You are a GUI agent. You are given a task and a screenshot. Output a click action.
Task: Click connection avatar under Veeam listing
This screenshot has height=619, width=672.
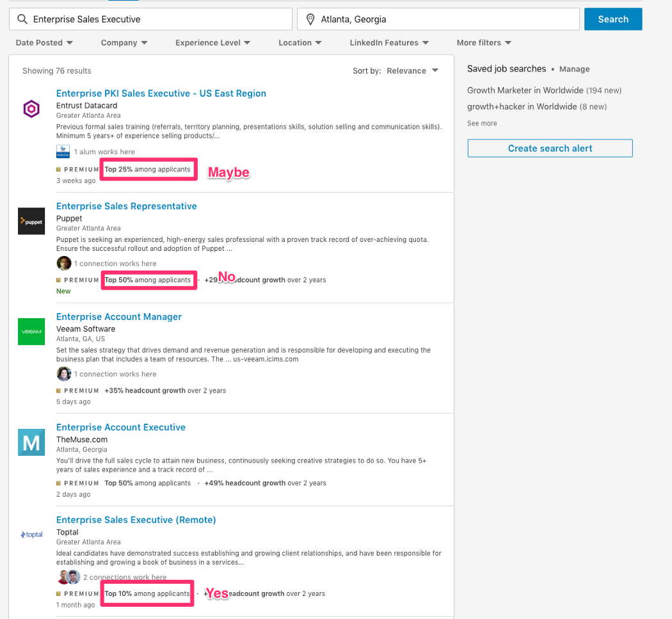point(64,374)
